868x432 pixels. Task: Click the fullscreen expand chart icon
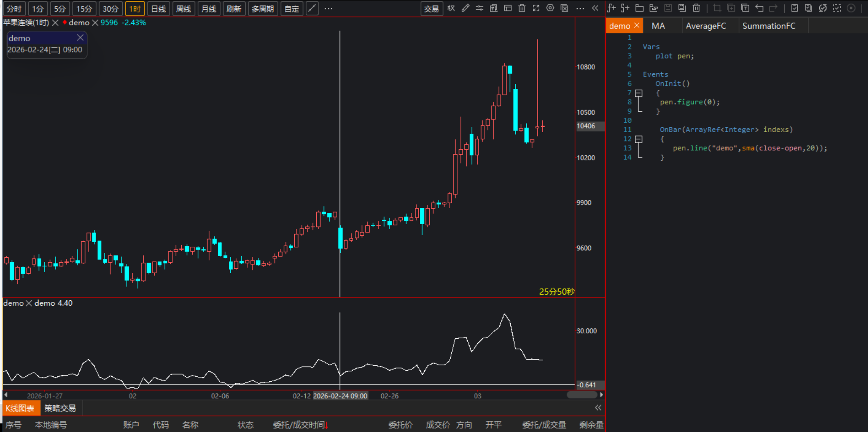click(x=536, y=8)
